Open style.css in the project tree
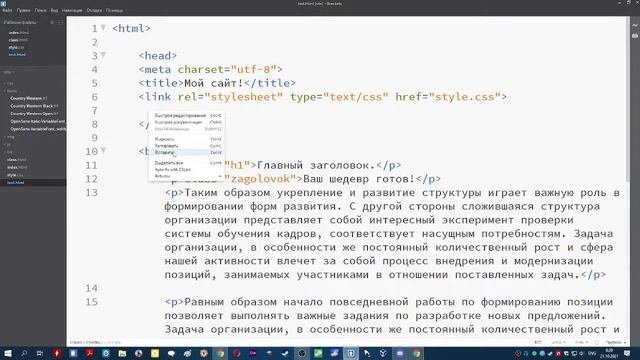The image size is (640, 360). point(15,175)
